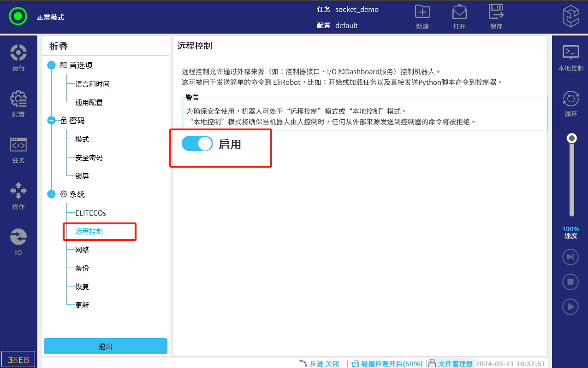Toggle 碰撞检测 collision detection in status bar

point(387,363)
